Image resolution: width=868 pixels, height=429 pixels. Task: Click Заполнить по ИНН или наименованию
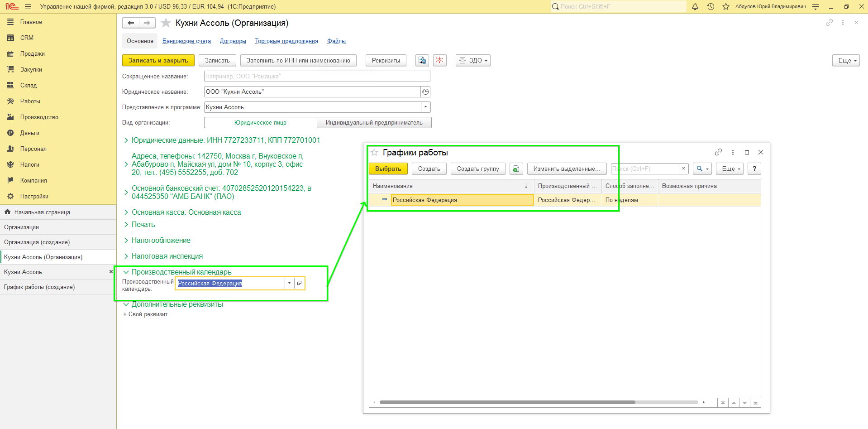click(x=298, y=60)
